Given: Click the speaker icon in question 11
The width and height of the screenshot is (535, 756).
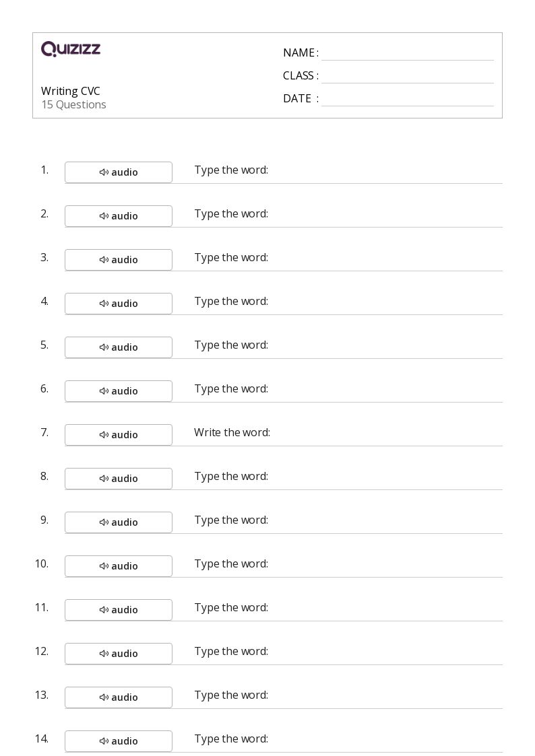Looking at the screenshot, I should [104, 610].
